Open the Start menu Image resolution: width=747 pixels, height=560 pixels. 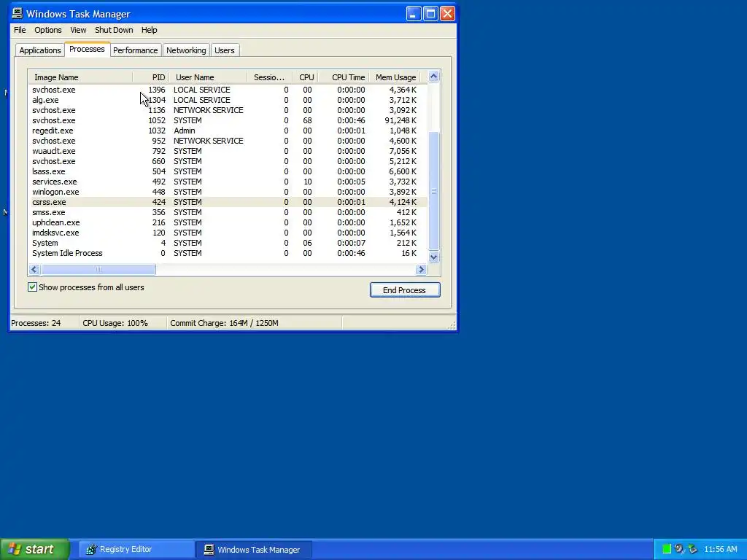click(34, 549)
